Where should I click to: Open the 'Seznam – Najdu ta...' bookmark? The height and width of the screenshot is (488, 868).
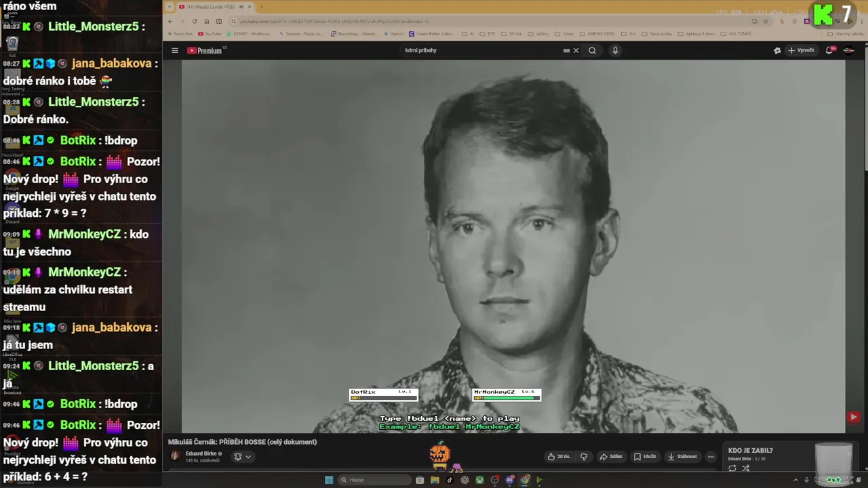click(x=302, y=33)
